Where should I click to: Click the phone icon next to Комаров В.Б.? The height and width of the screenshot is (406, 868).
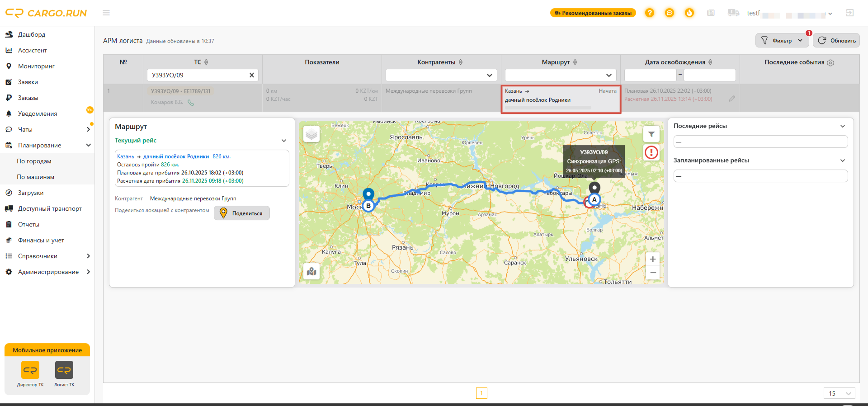pyautogui.click(x=191, y=103)
